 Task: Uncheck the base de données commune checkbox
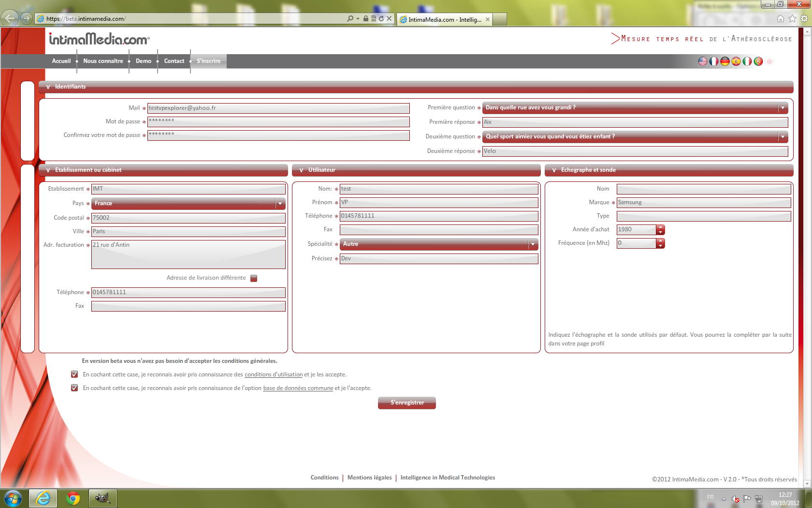coord(74,388)
